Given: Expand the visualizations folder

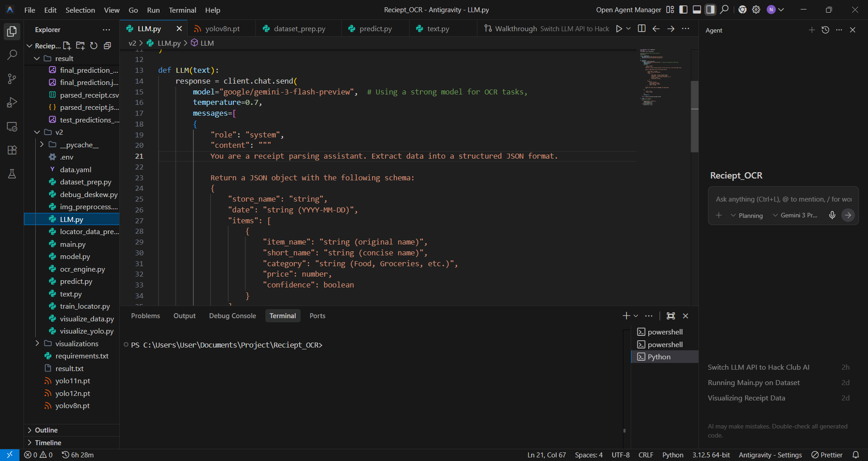Looking at the screenshot, I should (x=76, y=343).
